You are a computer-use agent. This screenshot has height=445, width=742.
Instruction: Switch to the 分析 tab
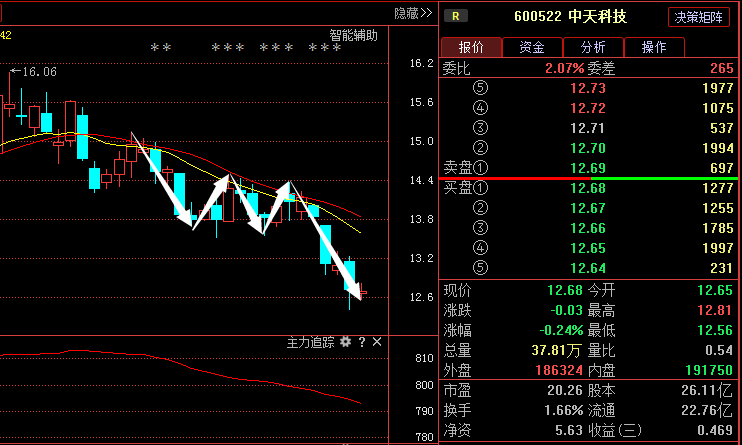[x=593, y=47]
